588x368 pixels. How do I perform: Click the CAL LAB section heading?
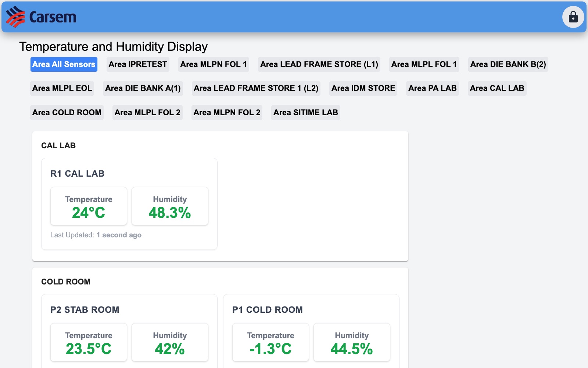click(58, 146)
